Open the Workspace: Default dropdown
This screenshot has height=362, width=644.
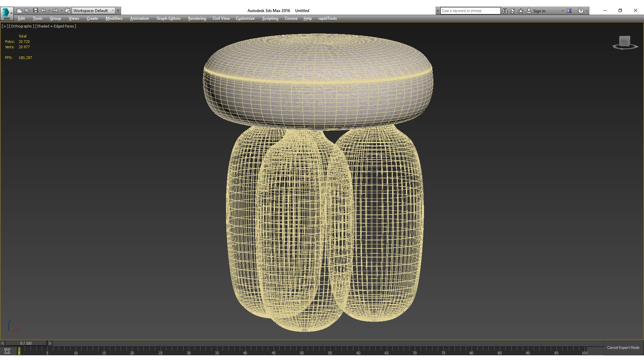coord(94,11)
